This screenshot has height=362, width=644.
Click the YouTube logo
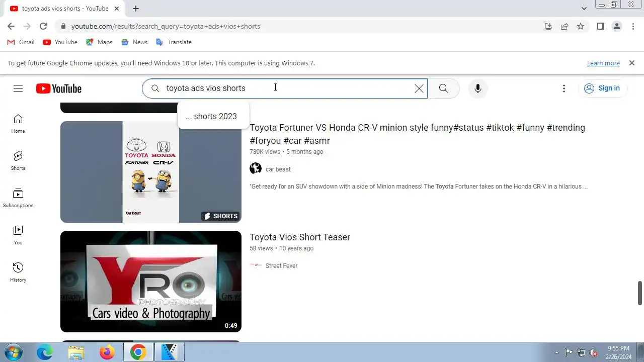(59, 88)
